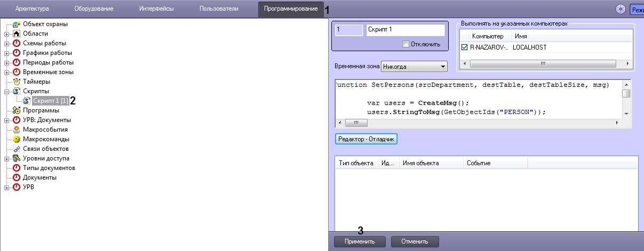The image size is (644, 251).
Task: Open the Временная зона dropdown
Action: (x=414, y=67)
